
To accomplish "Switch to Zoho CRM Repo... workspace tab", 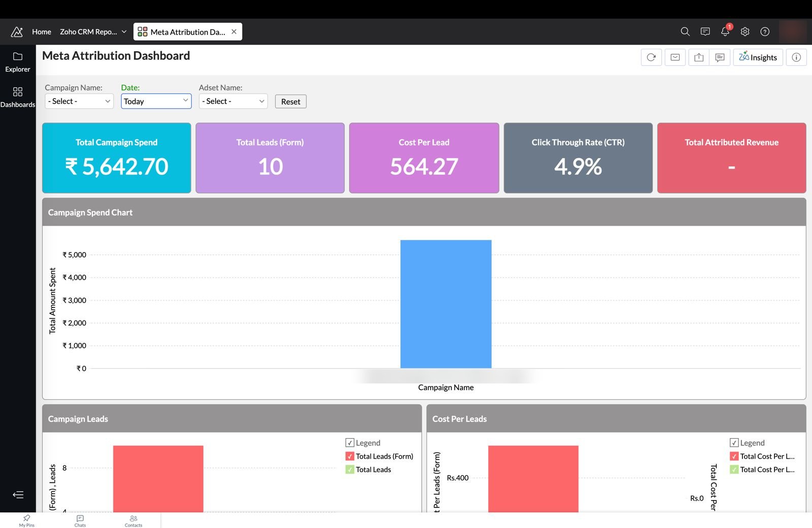I will [88, 31].
